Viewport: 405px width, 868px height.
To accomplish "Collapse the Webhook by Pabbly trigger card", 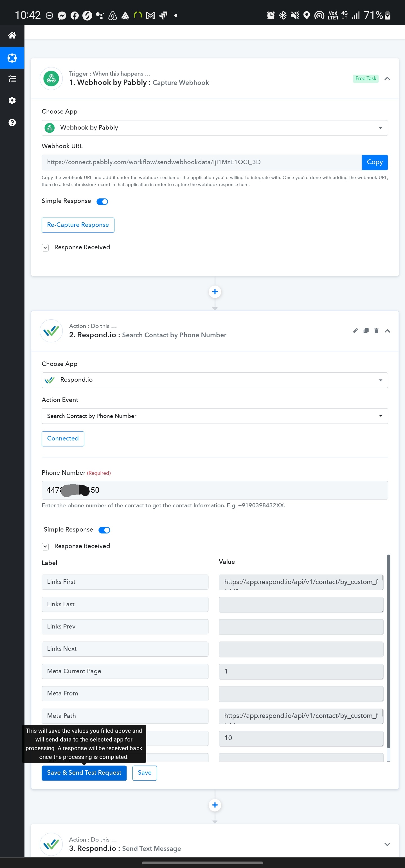I will pyautogui.click(x=388, y=78).
